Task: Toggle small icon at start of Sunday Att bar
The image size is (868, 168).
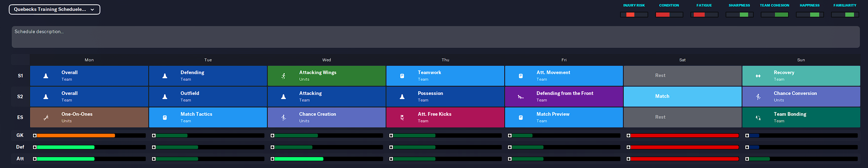Action: 747,159
